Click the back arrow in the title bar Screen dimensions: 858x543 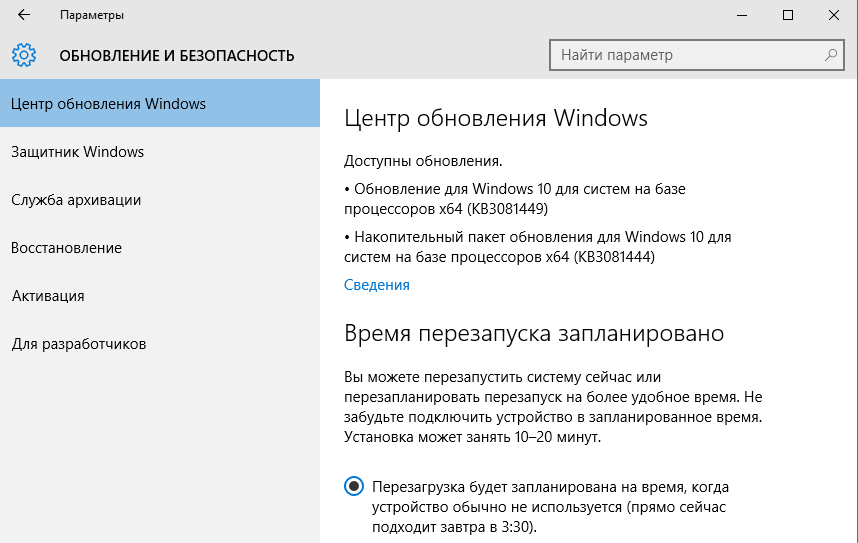pyautogui.click(x=24, y=15)
